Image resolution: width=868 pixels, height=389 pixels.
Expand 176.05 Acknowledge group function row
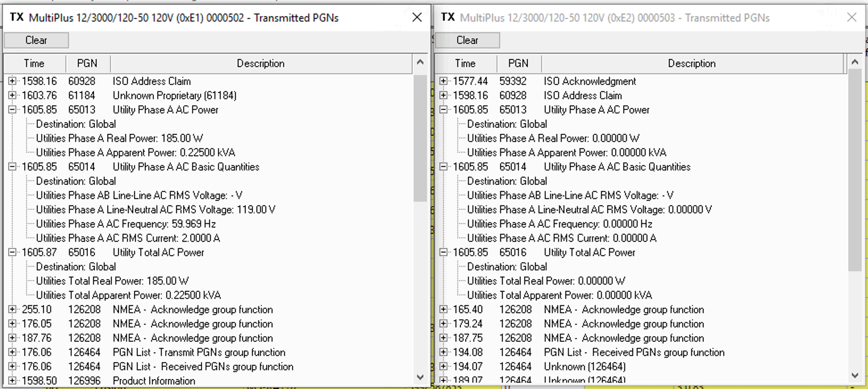click(x=13, y=324)
